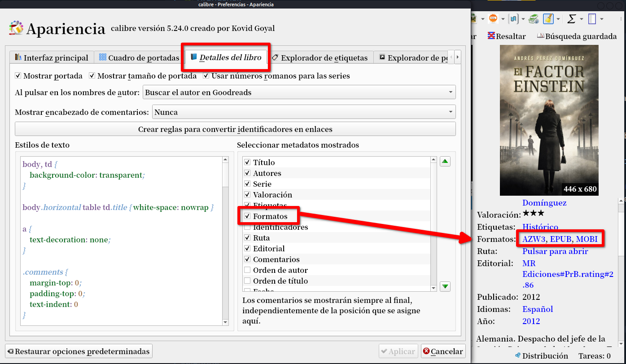This screenshot has height=364, width=626.
Task: Toggle Mostrar tamaño de portada checkbox
Action: coord(92,76)
